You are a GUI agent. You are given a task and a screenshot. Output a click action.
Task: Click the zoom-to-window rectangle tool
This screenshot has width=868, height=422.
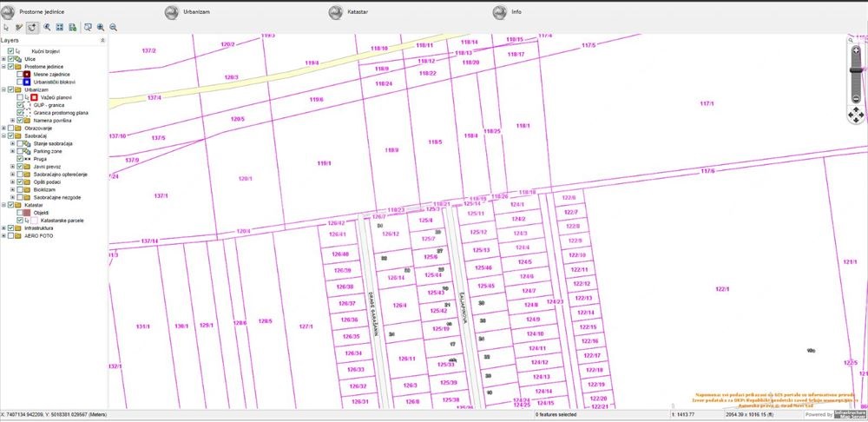(88, 27)
